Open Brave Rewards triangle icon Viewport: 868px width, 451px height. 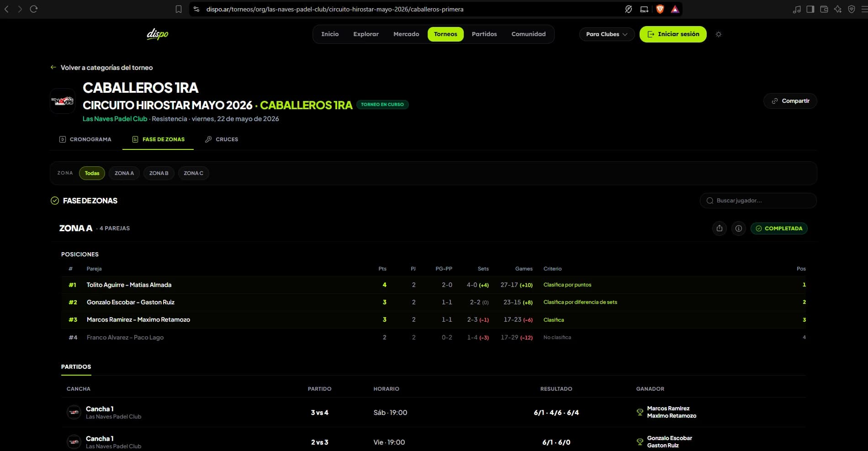click(x=675, y=9)
